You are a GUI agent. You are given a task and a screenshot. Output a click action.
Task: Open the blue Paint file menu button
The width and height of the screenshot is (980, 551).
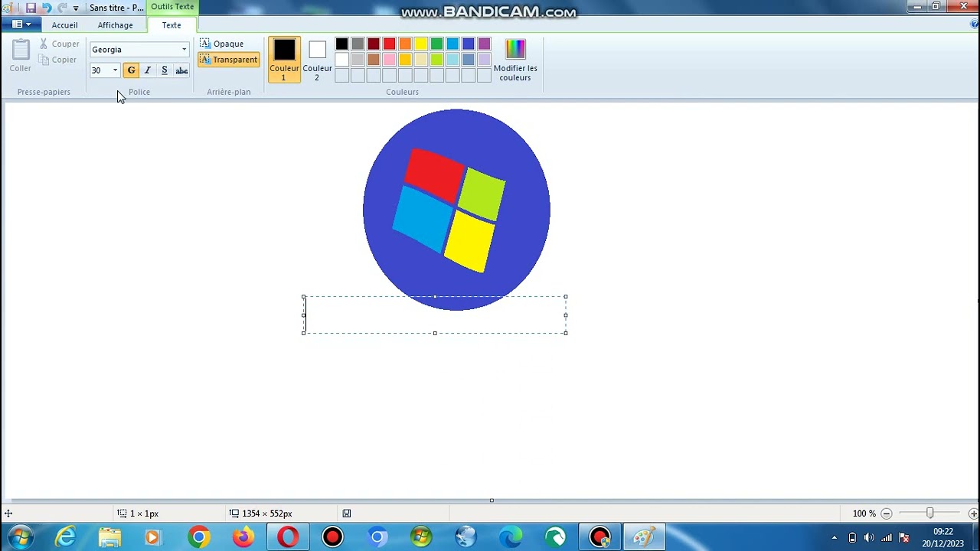click(21, 24)
